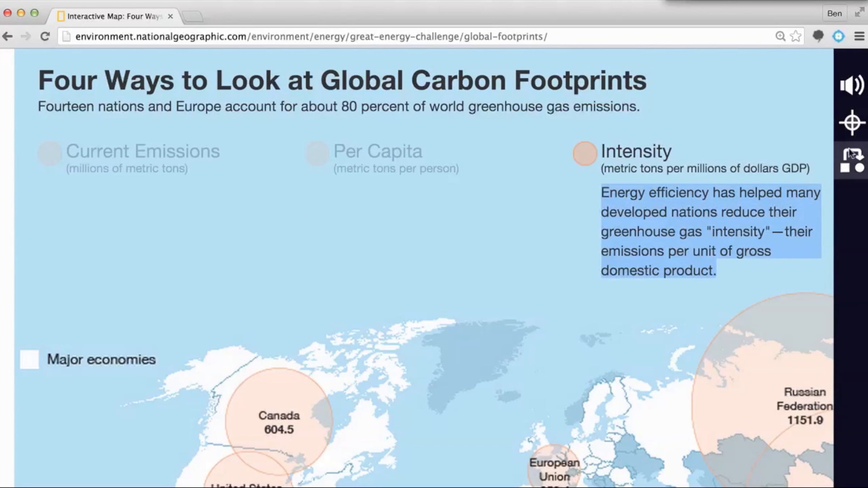
Task: Click the speaker volume icon in sidebar
Action: pos(852,85)
